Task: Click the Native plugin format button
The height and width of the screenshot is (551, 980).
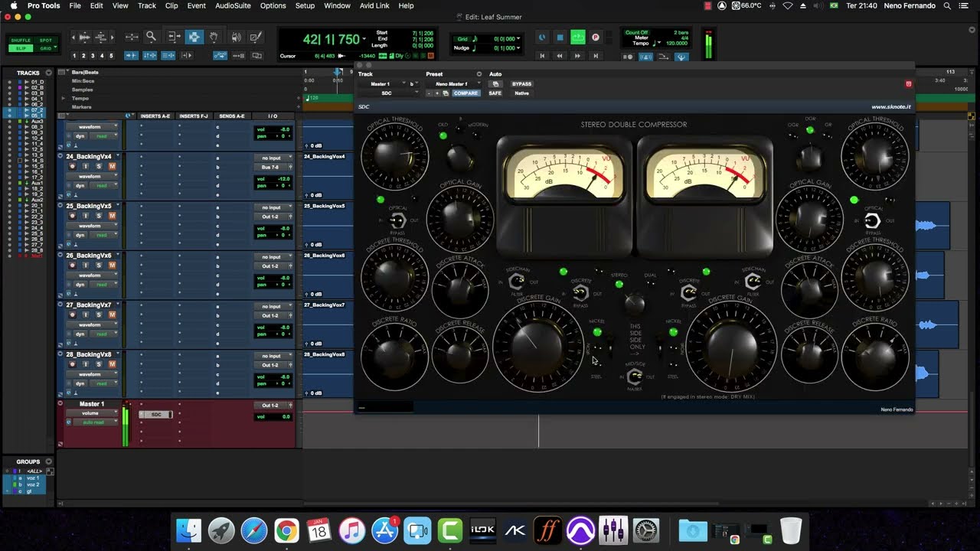Action: click(521, 93)
